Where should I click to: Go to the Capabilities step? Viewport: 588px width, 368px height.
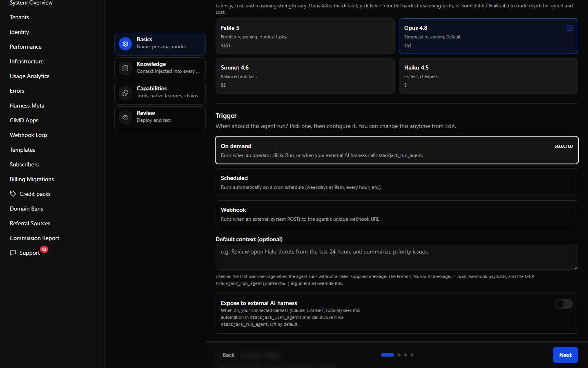[160, 93]
